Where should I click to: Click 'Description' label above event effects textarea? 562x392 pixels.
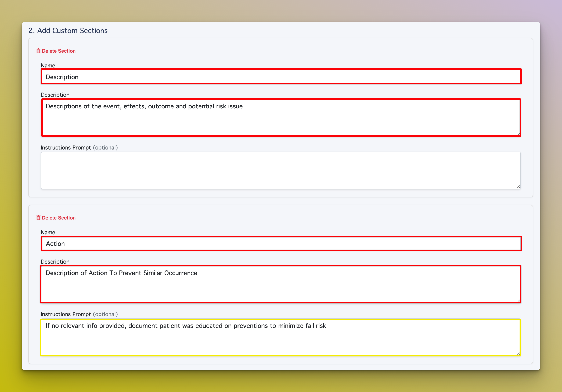click(x=55, y=95)
